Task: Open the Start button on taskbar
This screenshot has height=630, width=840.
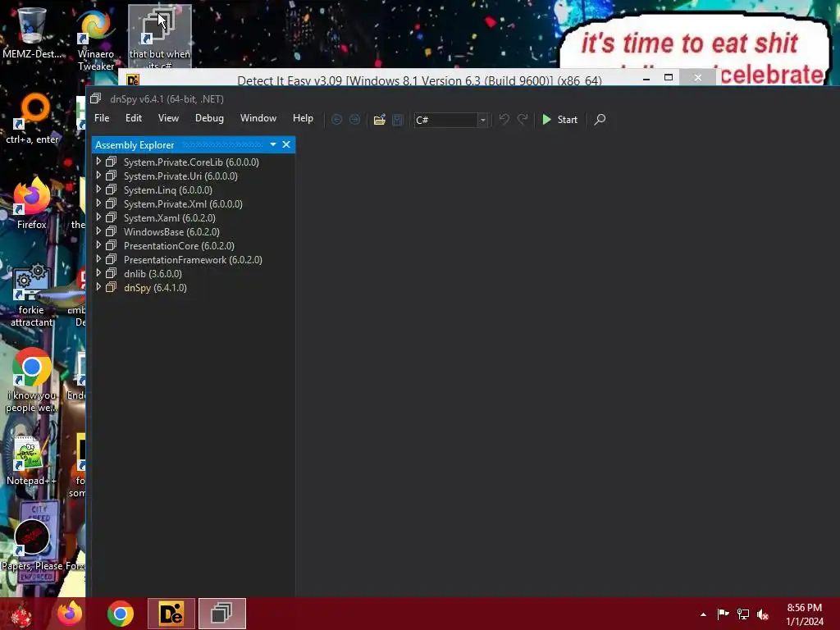Action: coord(21,614)
